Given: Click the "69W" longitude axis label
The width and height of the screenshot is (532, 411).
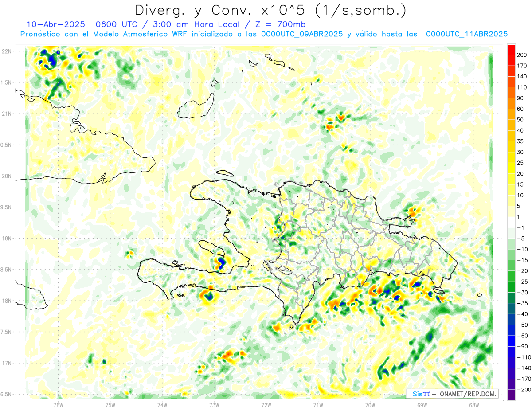Looking at the screenshot, I should click(x=422, y=405).
